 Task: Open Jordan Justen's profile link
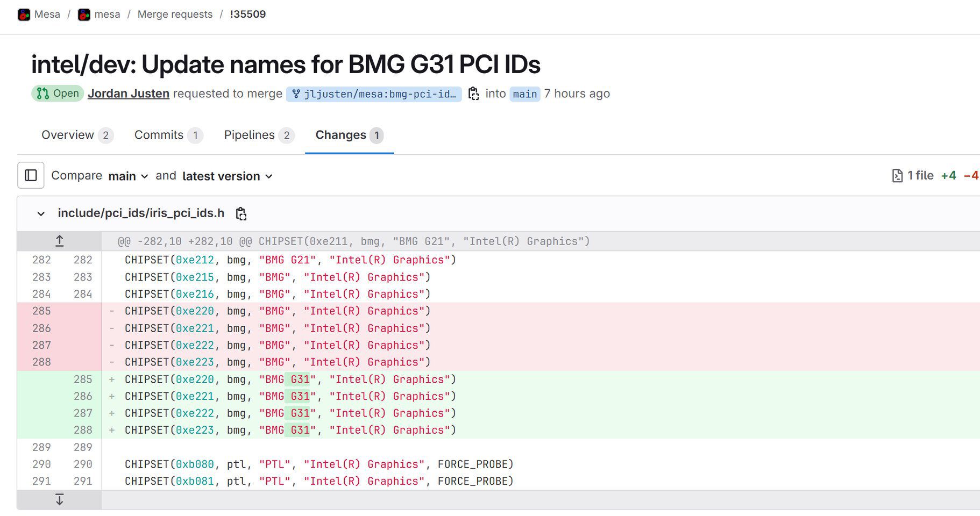click(x=129, y=94)
